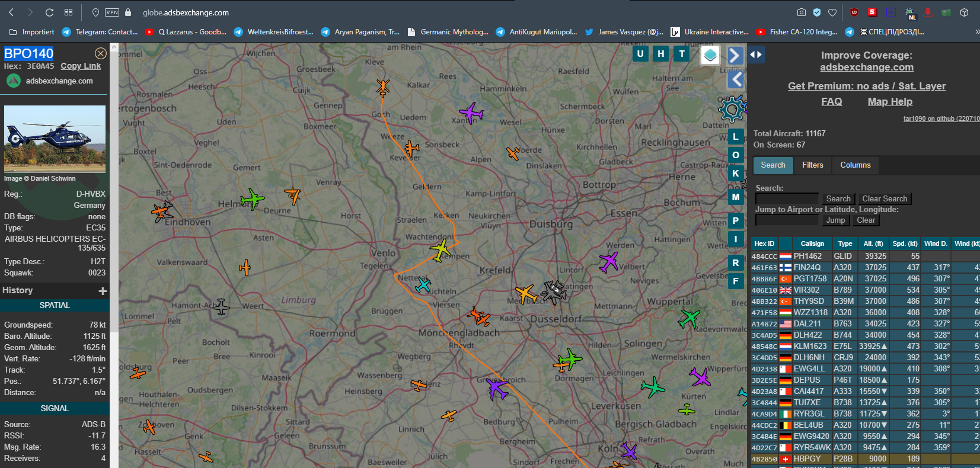Screen dimensions: 980x468
Task: Select the HBPGY aircraft row
Action: (866, 459)
